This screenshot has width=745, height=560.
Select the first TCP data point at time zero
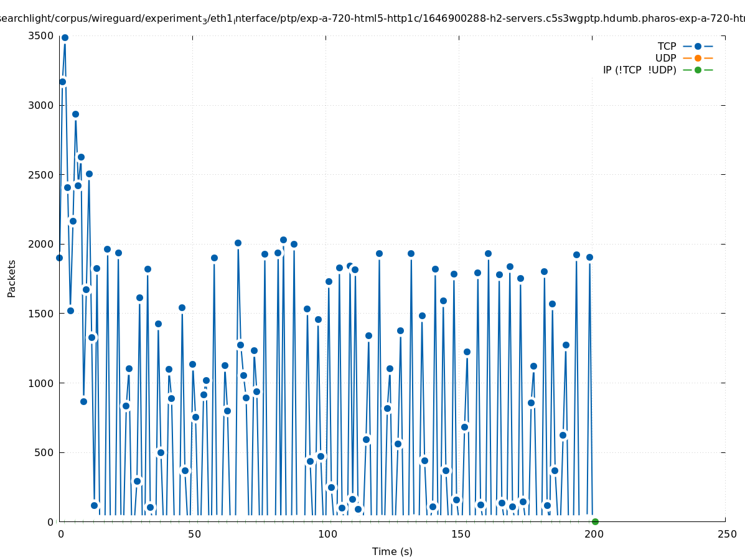tap(59, 258)
